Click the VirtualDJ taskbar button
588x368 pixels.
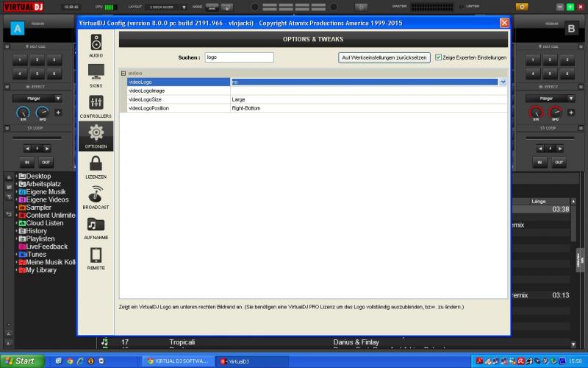tap(253, 361)
